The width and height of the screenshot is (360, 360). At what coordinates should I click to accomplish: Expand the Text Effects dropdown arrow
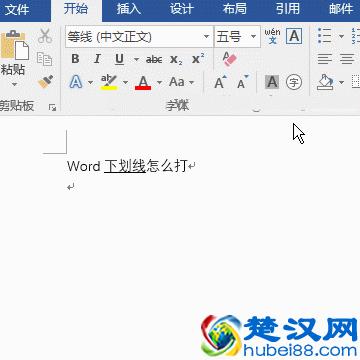coord(91,82)
